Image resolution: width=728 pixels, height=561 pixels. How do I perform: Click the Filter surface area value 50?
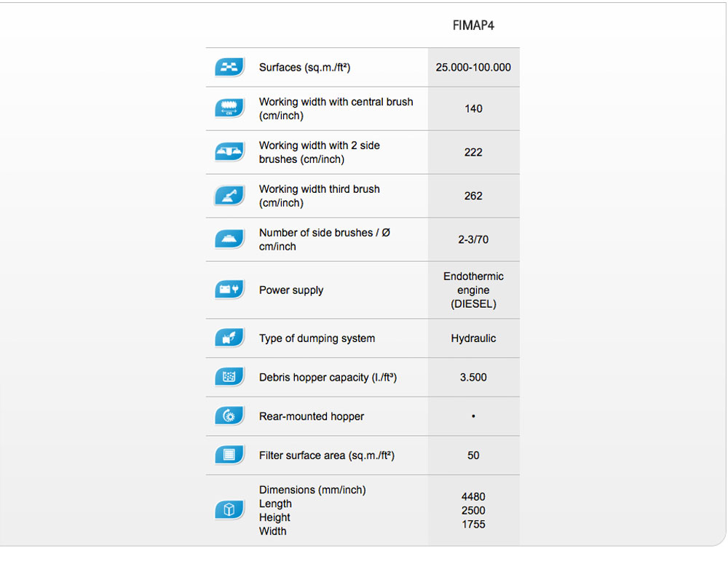(x=473, y=455)
